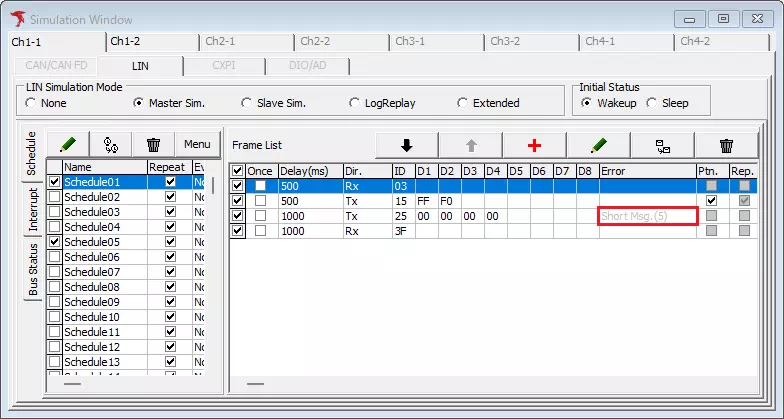Click the schedule link settings icon
This screenshot has width=784, height=419.
click(x=110, y=144)
